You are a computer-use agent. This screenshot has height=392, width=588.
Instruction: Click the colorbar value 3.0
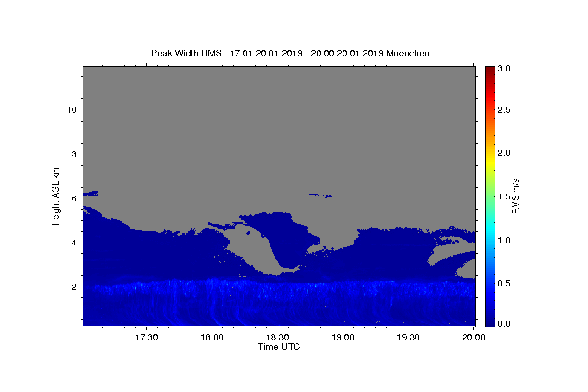click(x=504, y=69)
